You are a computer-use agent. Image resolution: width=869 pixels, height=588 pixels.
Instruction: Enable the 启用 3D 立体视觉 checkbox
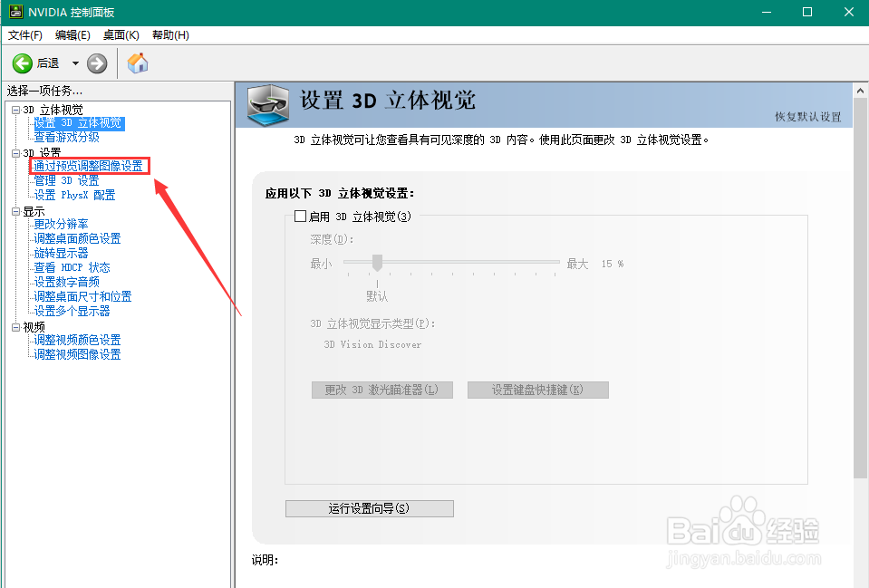click(300, 217)
